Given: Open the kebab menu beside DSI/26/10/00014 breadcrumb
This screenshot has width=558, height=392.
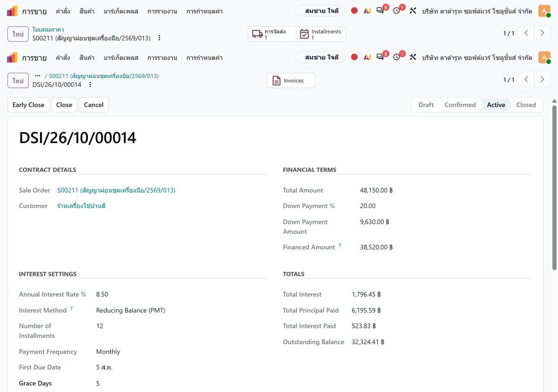Looking at the screenshot, I should pyautogui.click(x=90, y=85).
